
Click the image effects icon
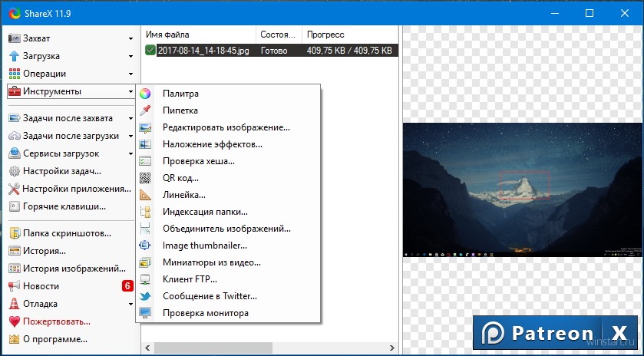click(x=145, y=144)
